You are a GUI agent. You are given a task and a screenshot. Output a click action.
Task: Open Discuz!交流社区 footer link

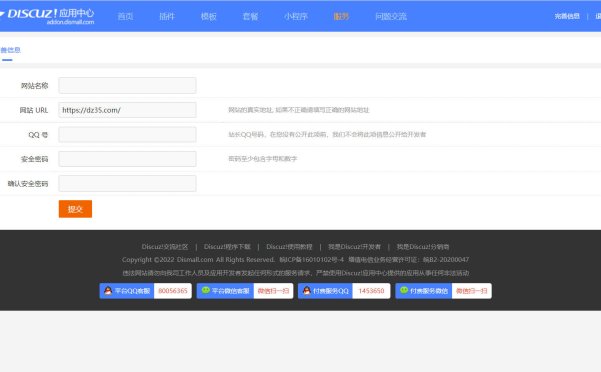pos(165,247)
